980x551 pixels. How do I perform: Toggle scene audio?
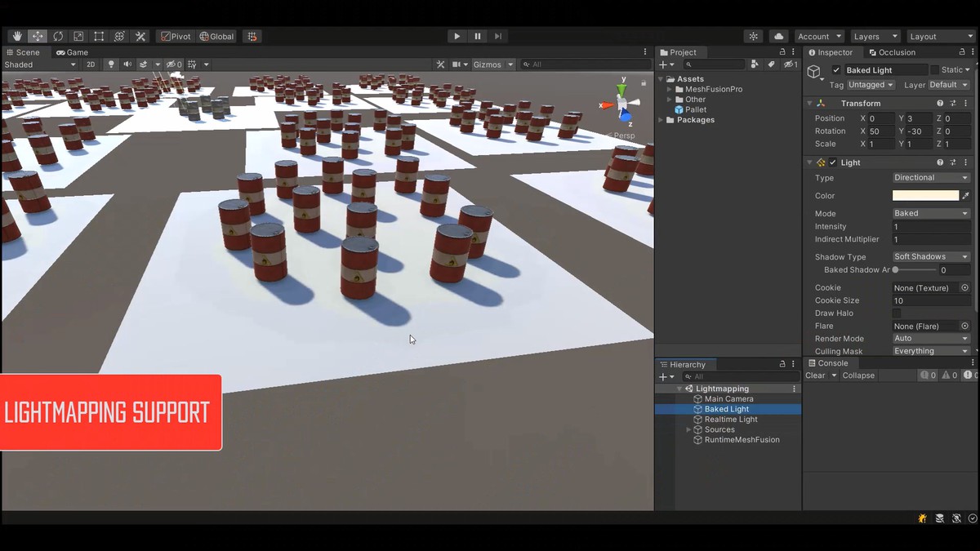tap(127, 64)
